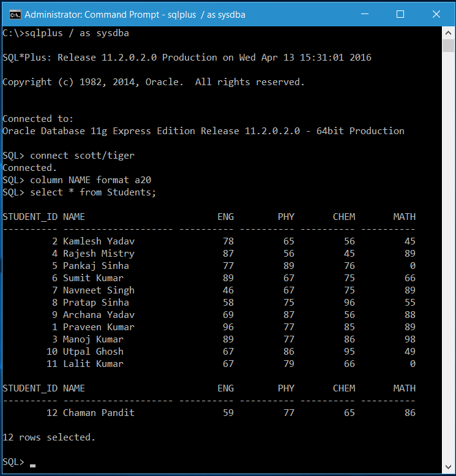
Task: Click the name 'Kamlesh Yadav'
Action: (99, 241)
